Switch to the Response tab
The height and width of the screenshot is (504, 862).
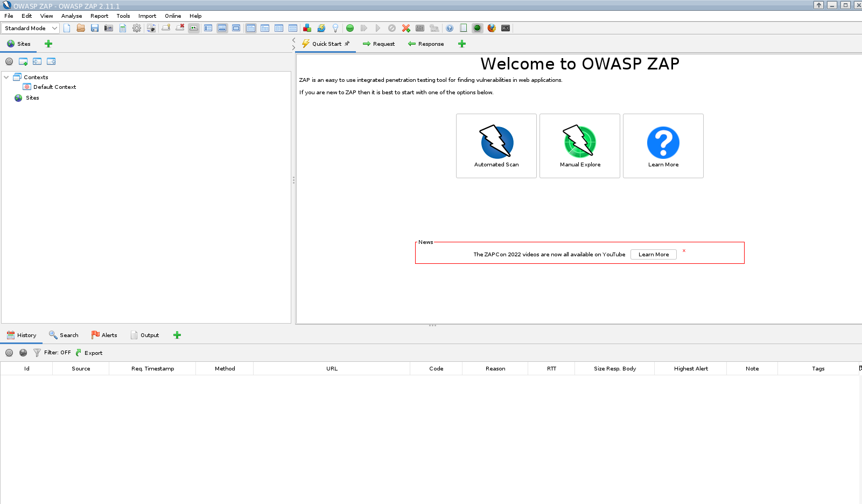coord(426,44)
